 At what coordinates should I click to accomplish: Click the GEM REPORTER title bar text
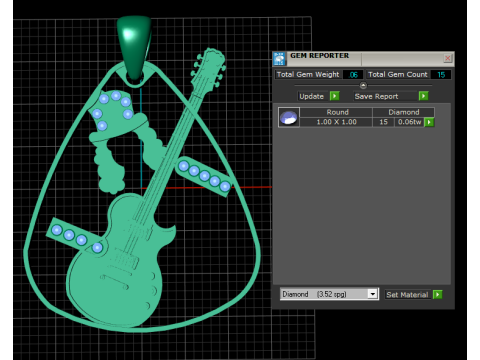pyautogui.click(x=319, y=56)
